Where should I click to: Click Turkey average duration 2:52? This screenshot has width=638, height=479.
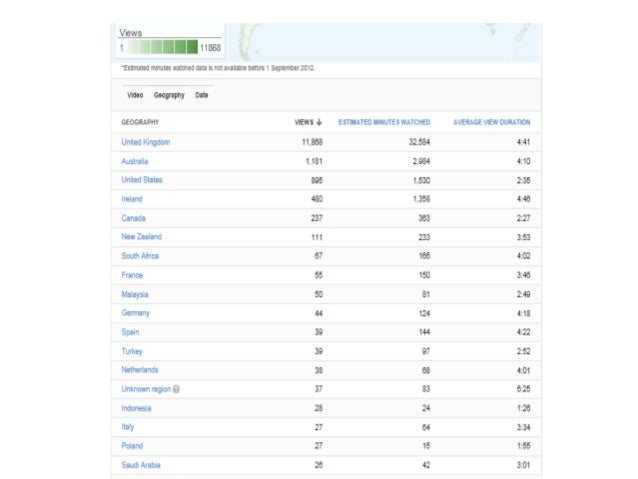pos(524,351)
